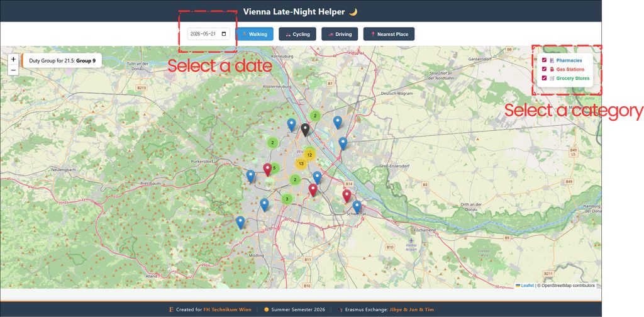Select the red pin just below B14 label
Screen dimensions: 644x317
347,196
